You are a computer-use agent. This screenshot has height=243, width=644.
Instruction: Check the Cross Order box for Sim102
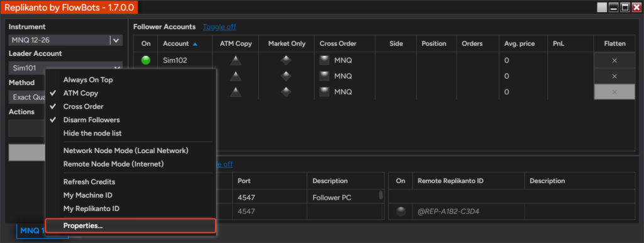(325, 60)
